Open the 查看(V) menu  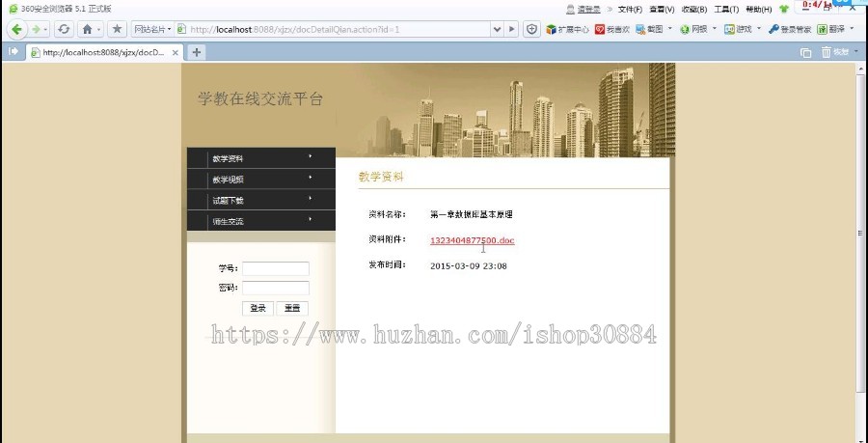pyautogui.click(x=662, y=9)
